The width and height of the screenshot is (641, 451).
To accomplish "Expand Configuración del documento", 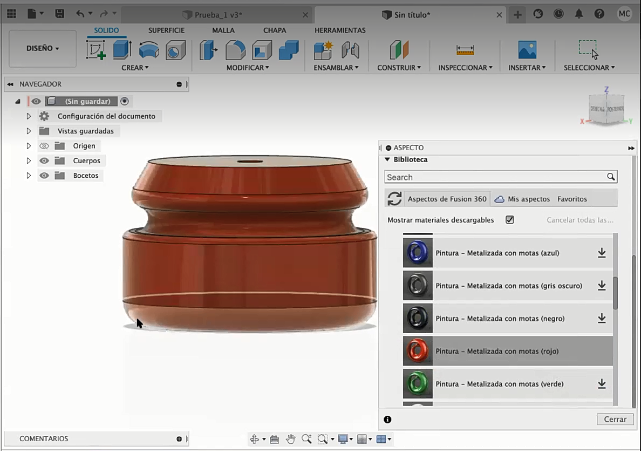I will pyautogui.click(x=29, y=116).
